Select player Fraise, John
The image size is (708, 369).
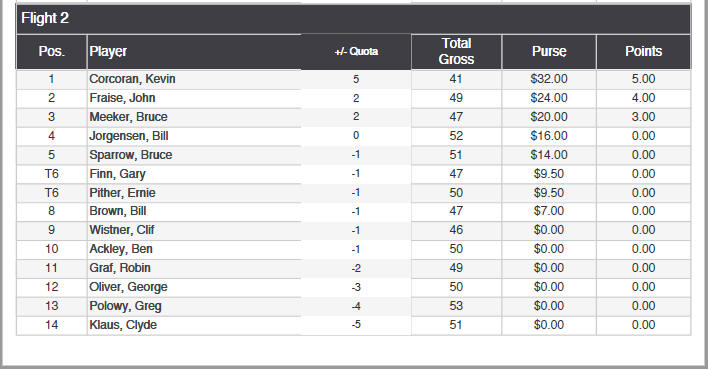(122, 98)
